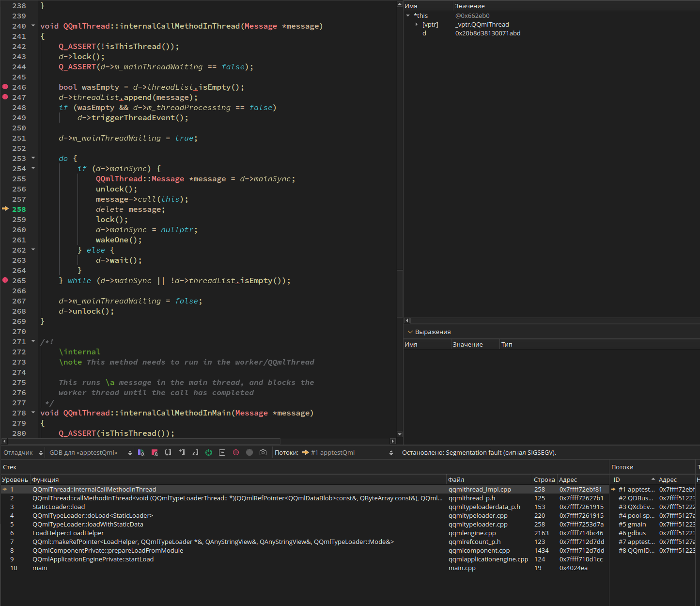Toggle the breakpoint on line 246
The image size is (700, 606).
(5, 87)
